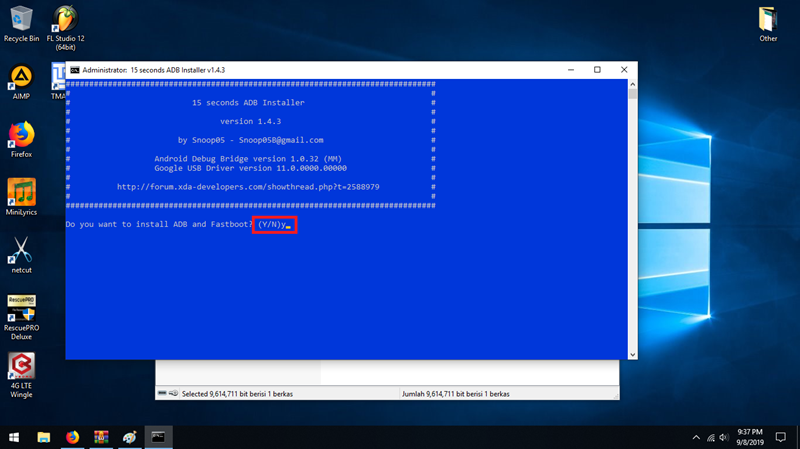Open the Windows Start menu
This screenshot has width=800, height=449.
click(14, 437)
